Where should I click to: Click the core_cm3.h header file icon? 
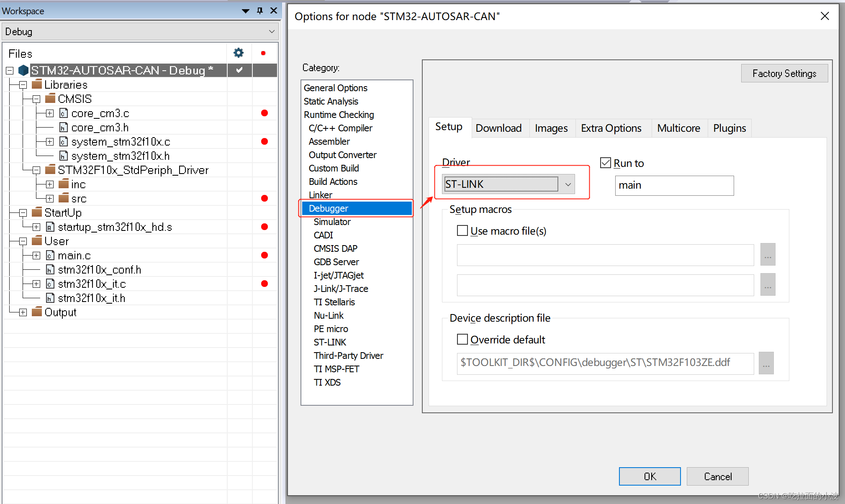pos(64,127)
